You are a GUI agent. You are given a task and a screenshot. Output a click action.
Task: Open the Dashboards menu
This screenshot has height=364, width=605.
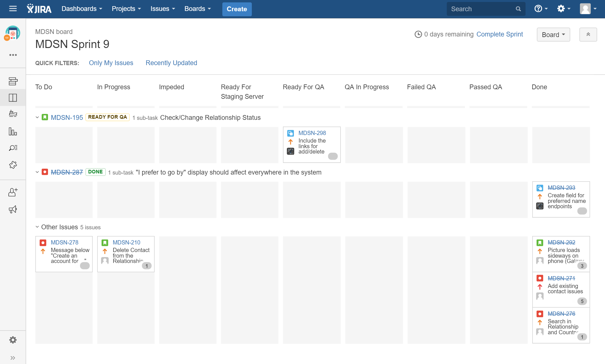pyautogui.click(x=81, y=9)
